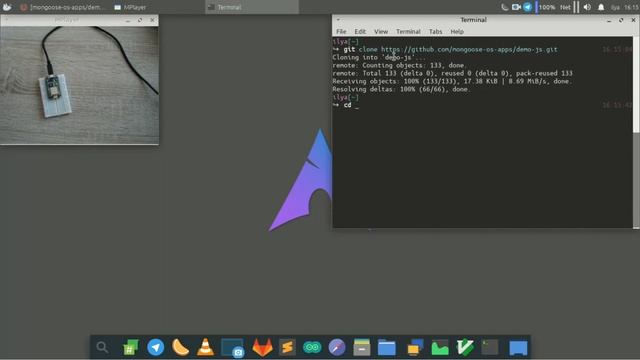This screenshot has height=360, width=640.
Task: Click the 100% battery indicator
Action: click(545, 7)
